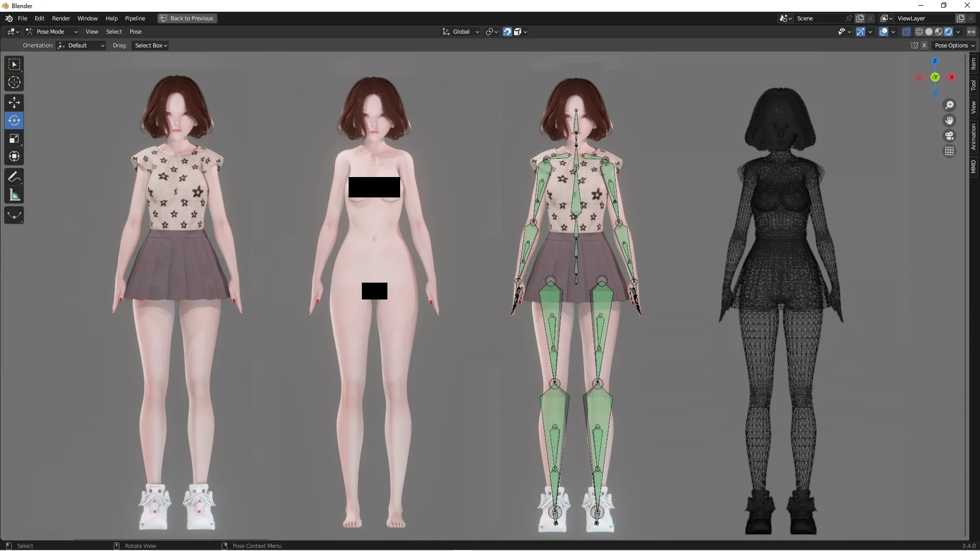The height and width of the screenshot is (551, 980).
Task: Open the Animation sidebar tab
Action: (974, 136)
